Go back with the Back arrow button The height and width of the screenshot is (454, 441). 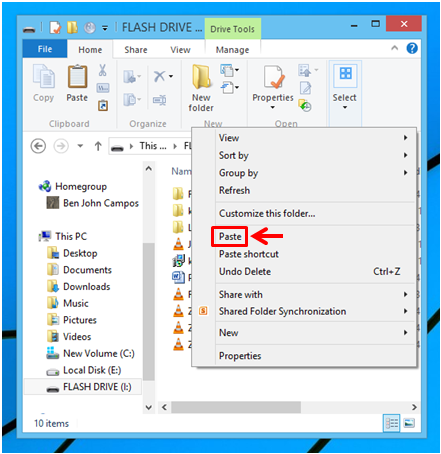pos(38,146)
